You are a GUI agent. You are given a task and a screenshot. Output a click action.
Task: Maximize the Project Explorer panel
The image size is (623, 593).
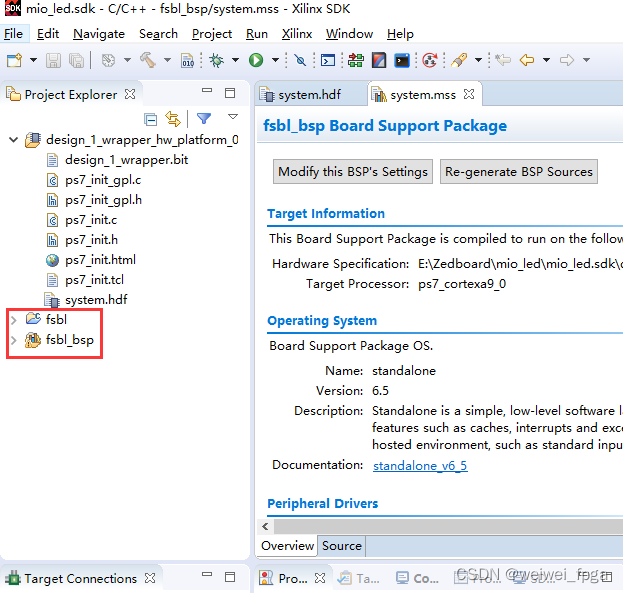pyautogui.click(x=230, y=93)
